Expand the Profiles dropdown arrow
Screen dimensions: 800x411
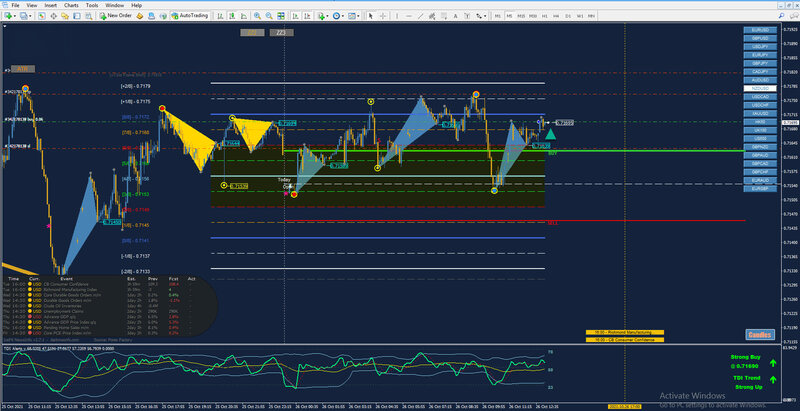pyautogui.click(x=30, y=16)
